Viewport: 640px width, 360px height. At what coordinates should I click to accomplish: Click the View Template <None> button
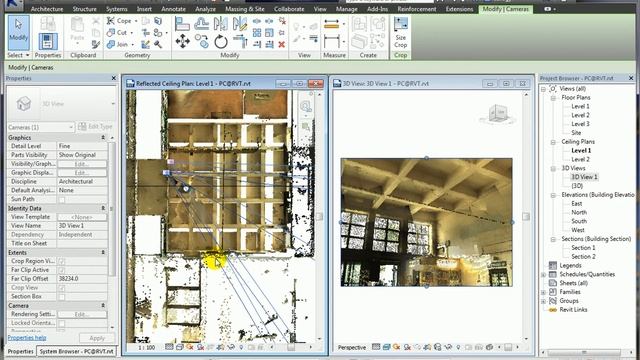coord(82,217)
